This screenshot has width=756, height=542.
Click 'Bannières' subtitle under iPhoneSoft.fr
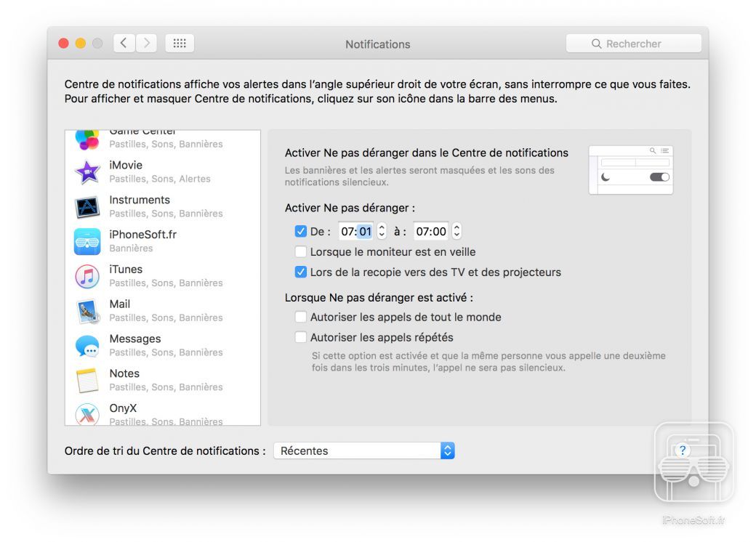pyautogui.click(x=131, y=248)
